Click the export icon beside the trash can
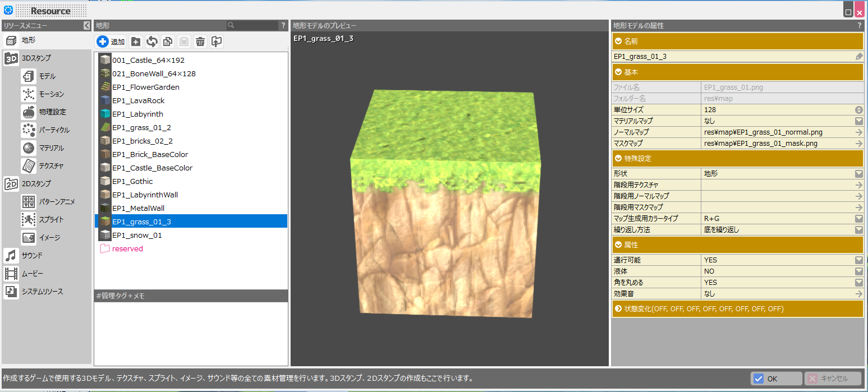 [x=217, y=41]
